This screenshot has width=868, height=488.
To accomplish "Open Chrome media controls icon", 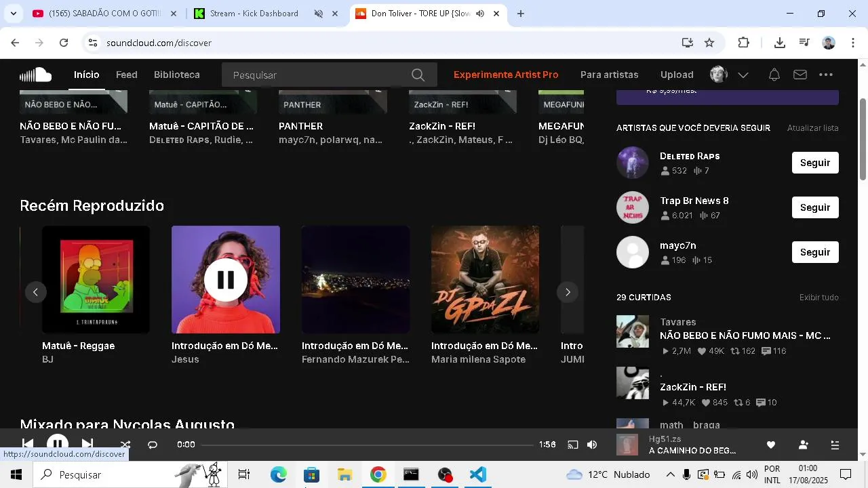I will tap(804, 43).
